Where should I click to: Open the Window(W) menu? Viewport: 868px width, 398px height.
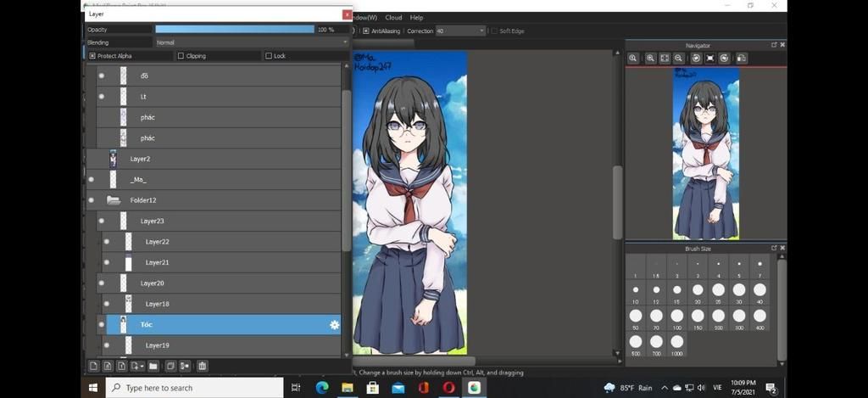click(365, 18)
